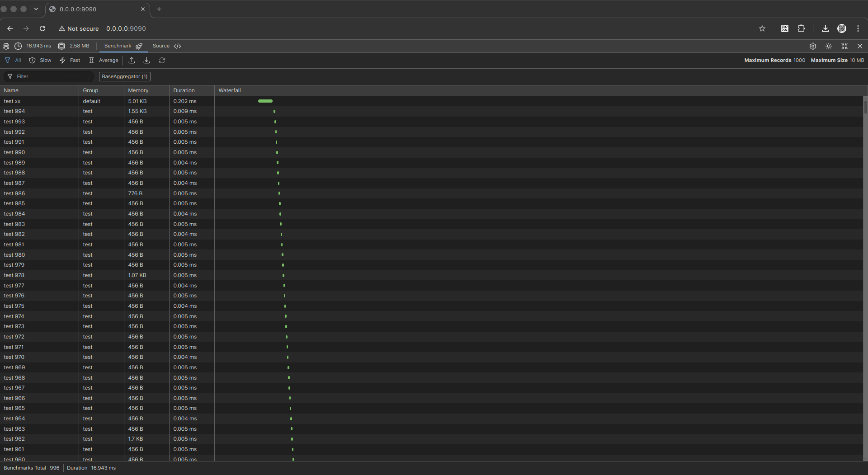Click the bug debug icon in devtools bar
The image size is (868, 475).
click(x=6, y=46)
